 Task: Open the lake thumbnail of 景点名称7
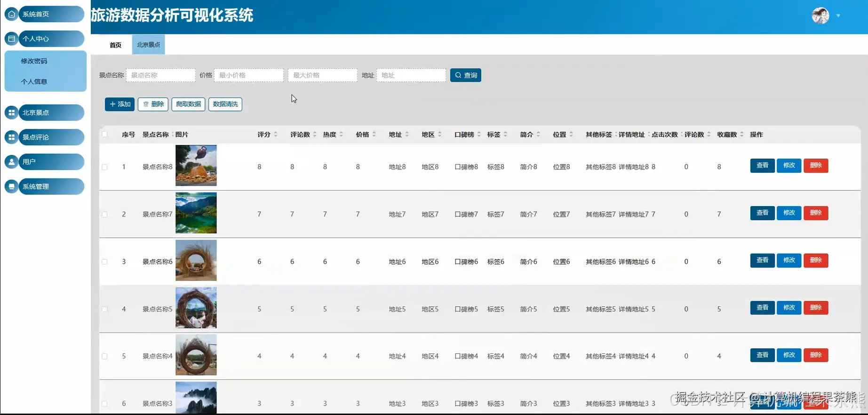(196, 213)
